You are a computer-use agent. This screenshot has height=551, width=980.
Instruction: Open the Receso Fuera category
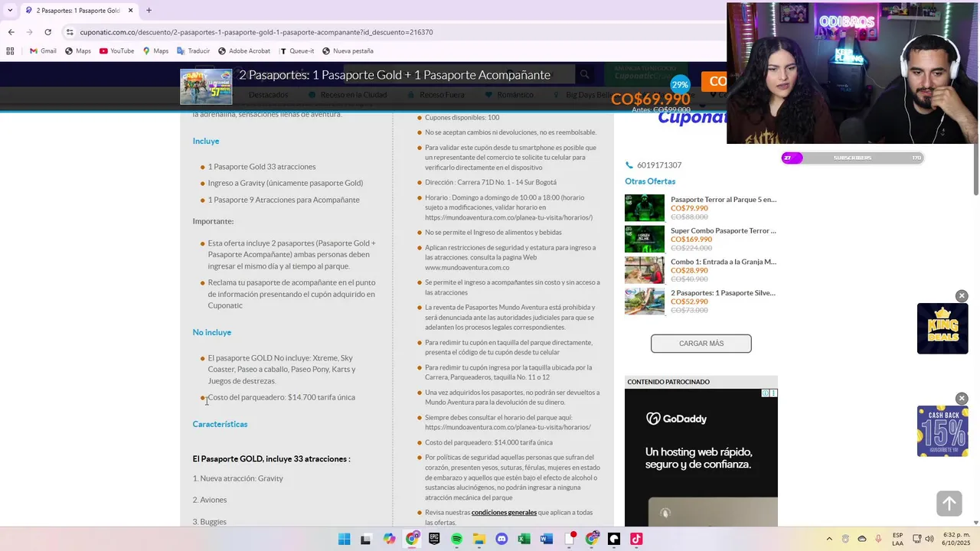point(436,95)
